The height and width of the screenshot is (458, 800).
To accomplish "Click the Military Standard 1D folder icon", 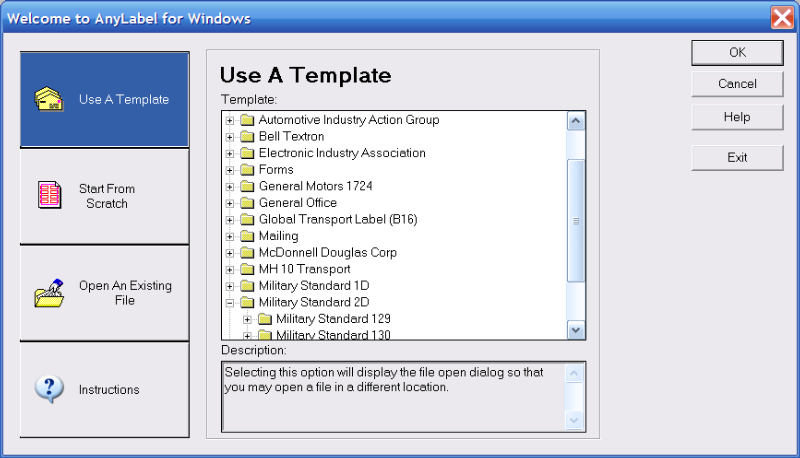I will [247, 286].
